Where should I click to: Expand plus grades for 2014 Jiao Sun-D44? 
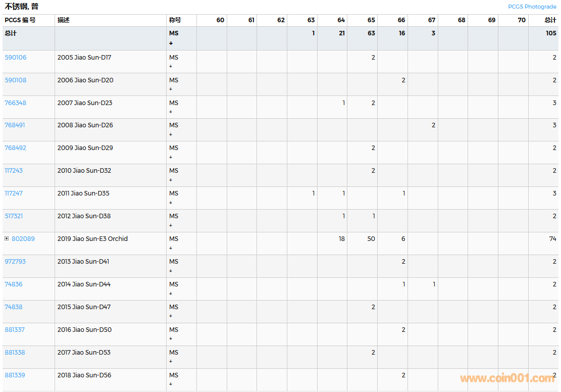(171, 293)
